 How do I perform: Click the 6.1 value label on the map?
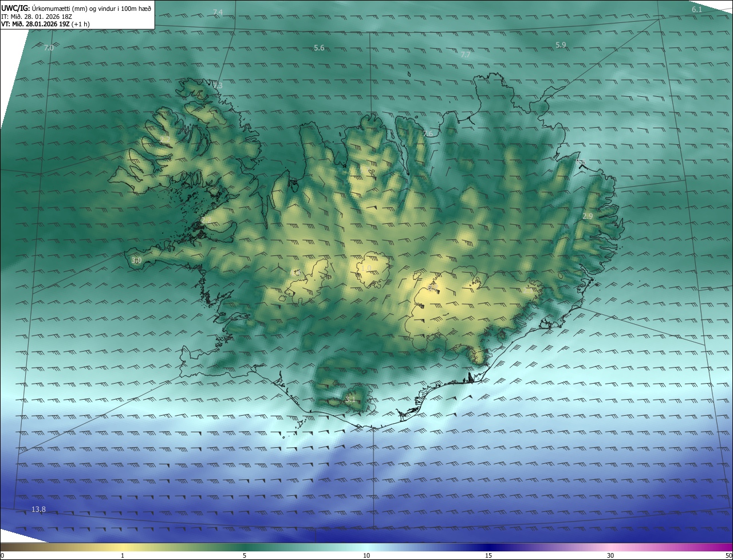point(697,10)
